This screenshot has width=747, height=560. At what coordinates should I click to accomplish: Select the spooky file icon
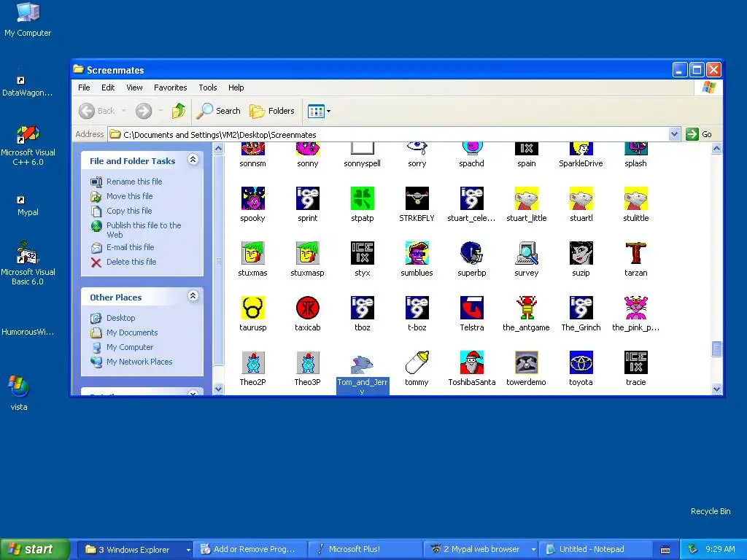pyautogui.click(x=252, y=198)
